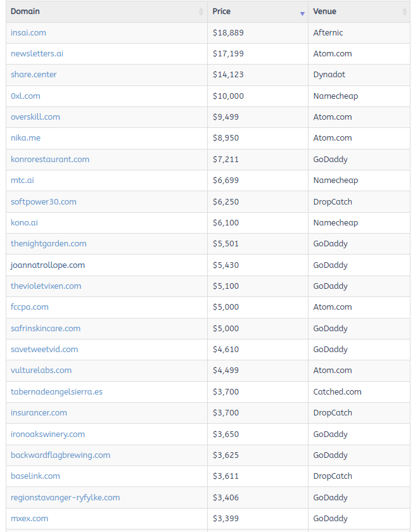Visit the 0xl.com domain page
413x532 pixels.
click(x=25, y=96)
